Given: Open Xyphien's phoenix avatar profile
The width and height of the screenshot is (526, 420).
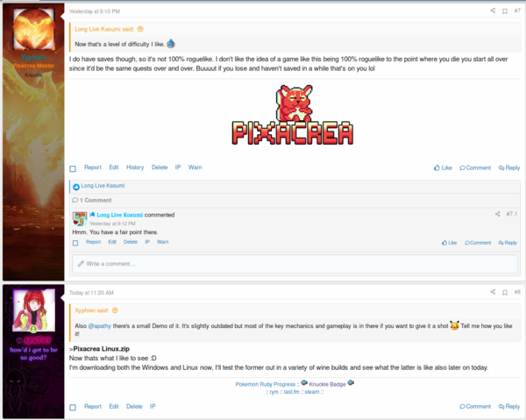Looking at the screenshot, I should click(x=33, y=29).
